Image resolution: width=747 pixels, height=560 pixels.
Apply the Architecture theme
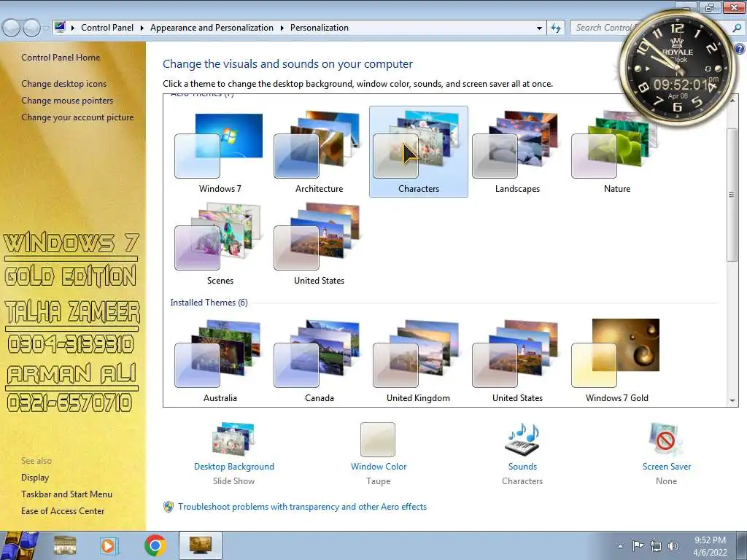click(319, 152)
